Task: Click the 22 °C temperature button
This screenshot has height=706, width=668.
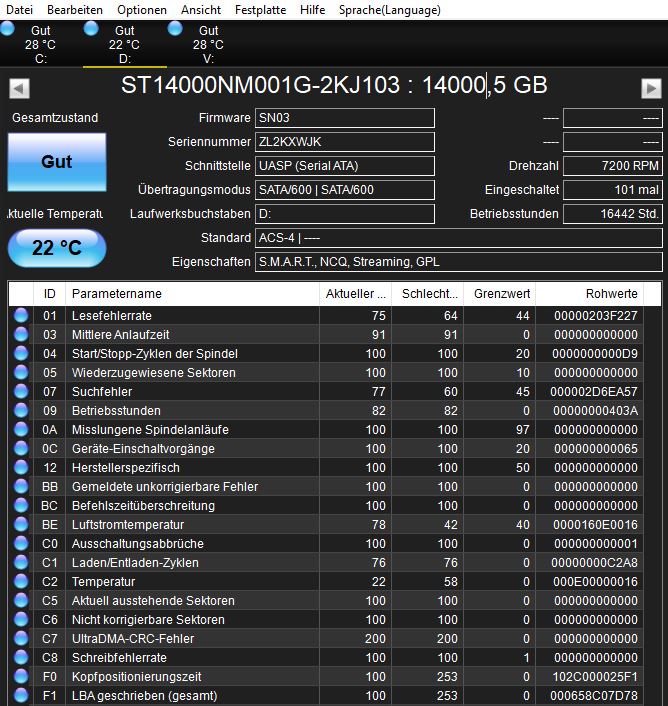Action: (x=57, y=248)
